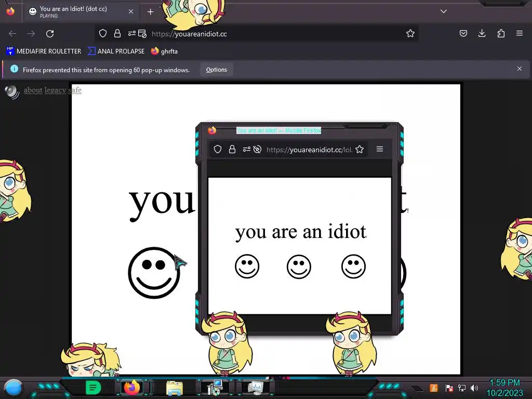Click the last smiley in the pop-up window
Screen dimensions: 532x399
[353, 267]
